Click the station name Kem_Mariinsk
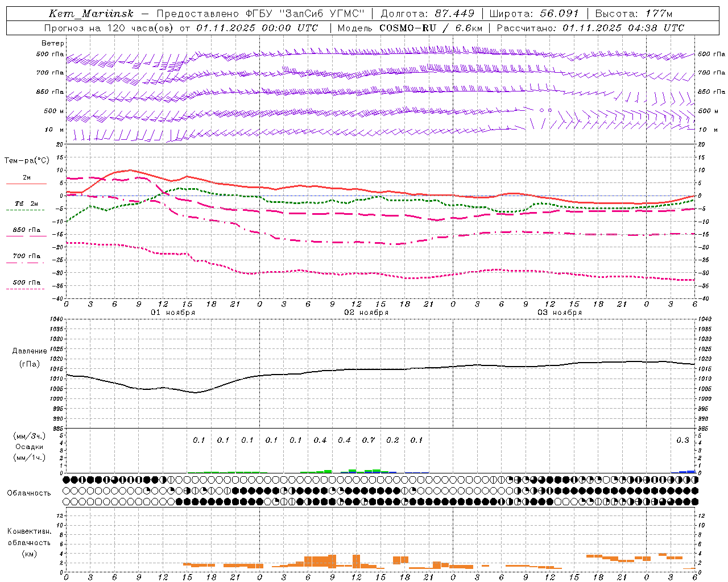The height and width of the screenshot is (582, 728). click(92, 14)
